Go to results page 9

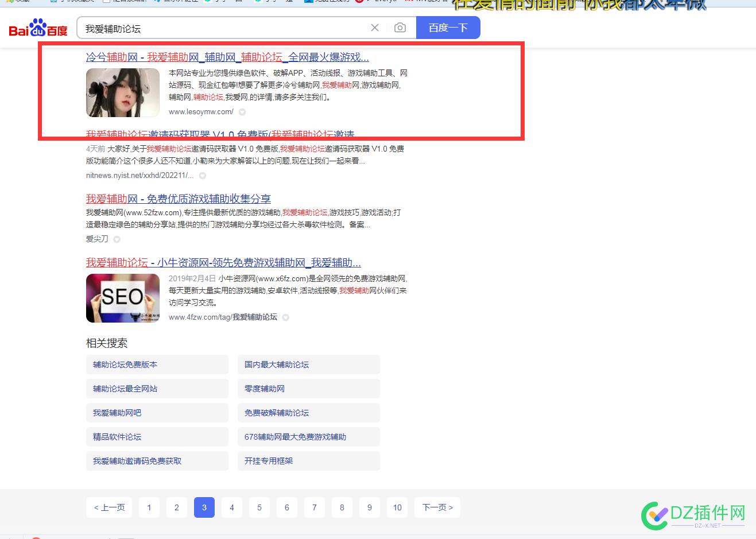pos(370,507)
